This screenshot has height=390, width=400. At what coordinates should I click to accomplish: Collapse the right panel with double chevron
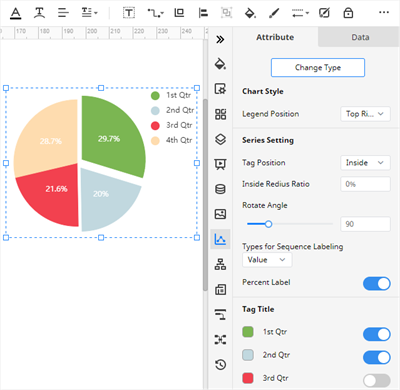point(220,40)
